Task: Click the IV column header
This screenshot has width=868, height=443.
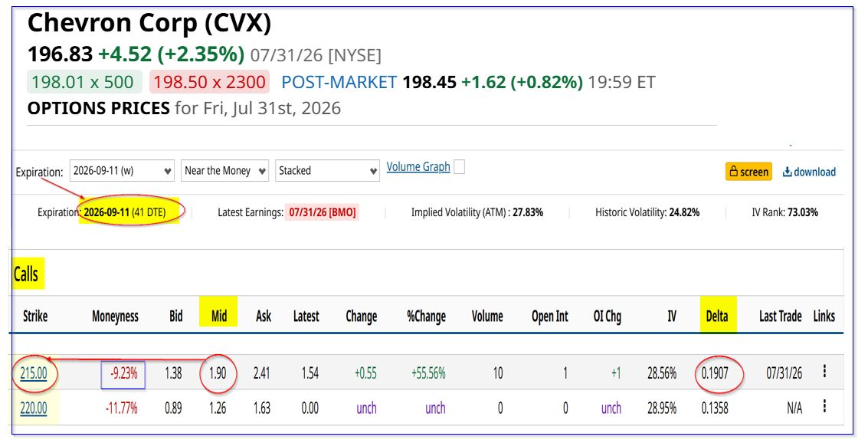Action: coord(671,317)
